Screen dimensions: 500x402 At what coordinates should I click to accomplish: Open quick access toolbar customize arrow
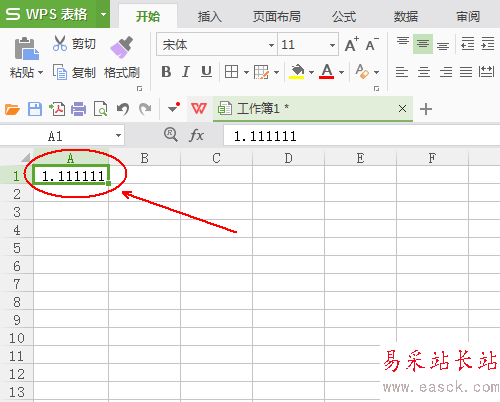pos(174,108)
